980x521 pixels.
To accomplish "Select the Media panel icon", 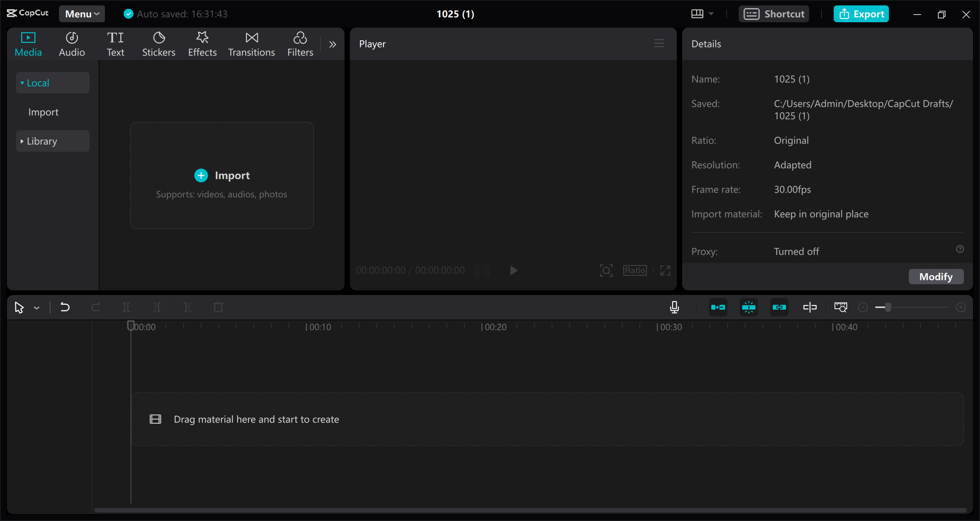I will (x=28, y=43).
